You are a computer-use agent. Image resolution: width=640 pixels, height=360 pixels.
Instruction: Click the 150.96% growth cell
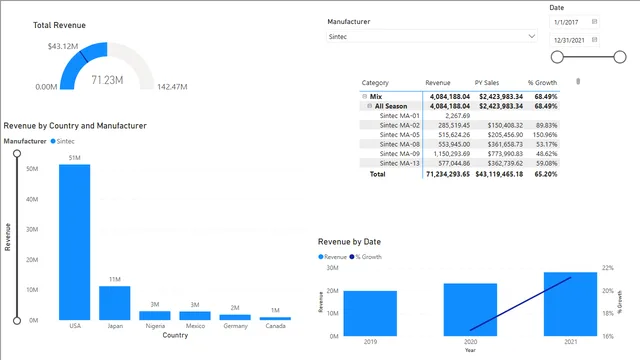coord(545,135)
